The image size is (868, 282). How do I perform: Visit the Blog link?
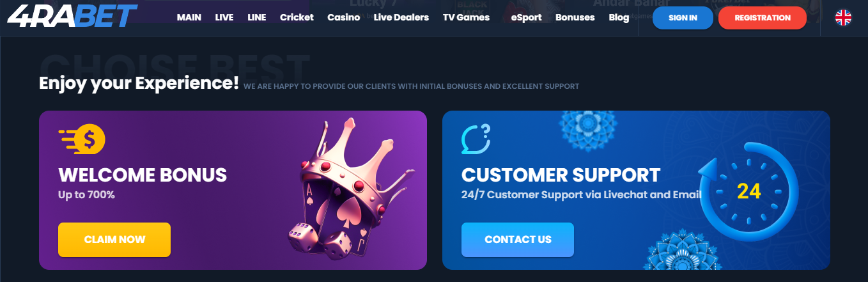coord(619,17)
